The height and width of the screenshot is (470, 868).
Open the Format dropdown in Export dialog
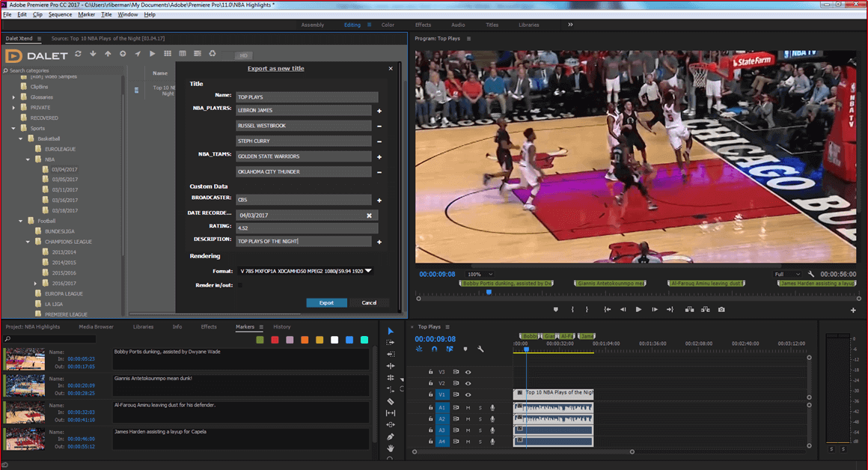click(368, 271)
